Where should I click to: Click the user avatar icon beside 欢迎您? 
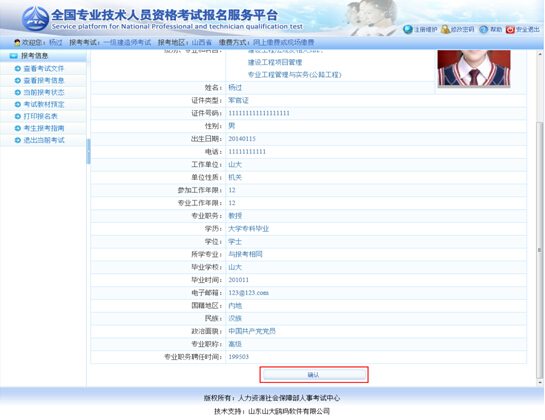[x=17, y=42]
